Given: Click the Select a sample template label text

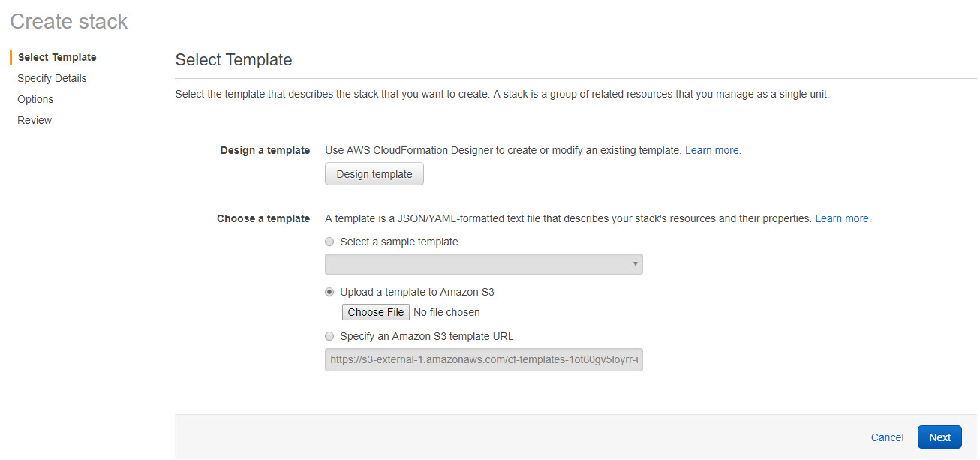Looking at the screenshot, I should click(x=398, y=242).
